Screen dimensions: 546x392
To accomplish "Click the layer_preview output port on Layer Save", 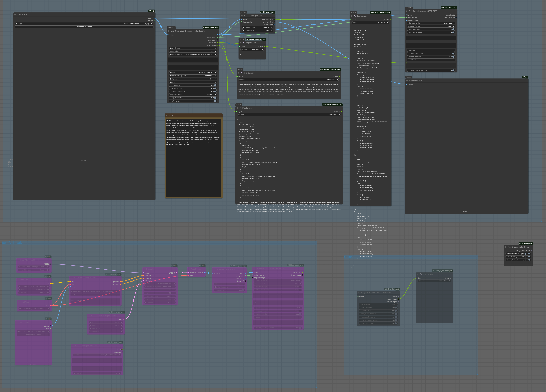I will tap(456, 18).
